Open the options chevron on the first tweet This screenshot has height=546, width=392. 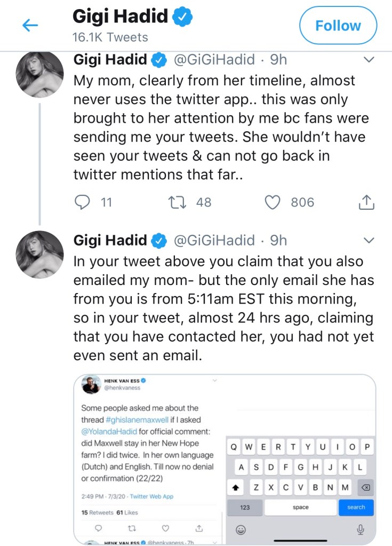tap(368, 60)
